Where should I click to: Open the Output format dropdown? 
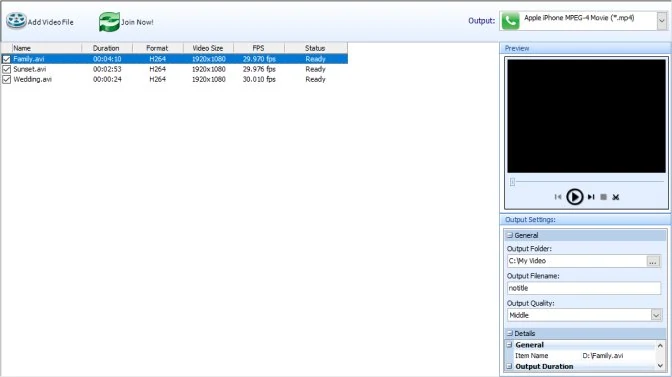[x=662, y=21]
